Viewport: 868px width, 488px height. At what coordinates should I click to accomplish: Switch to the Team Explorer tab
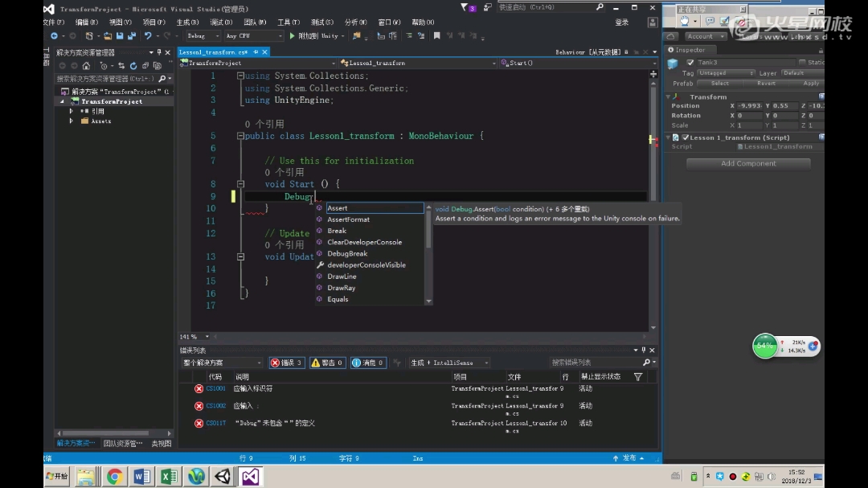click(x=123, y=444)
